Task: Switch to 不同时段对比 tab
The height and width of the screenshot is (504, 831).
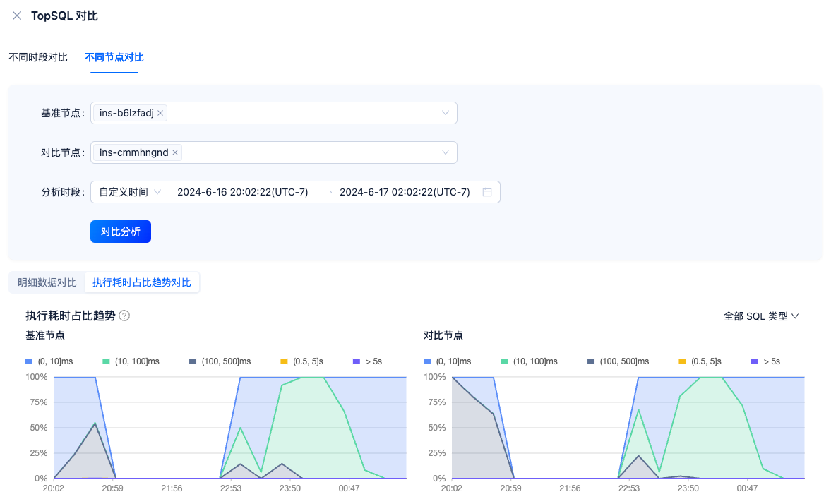Action: point(38,58)
